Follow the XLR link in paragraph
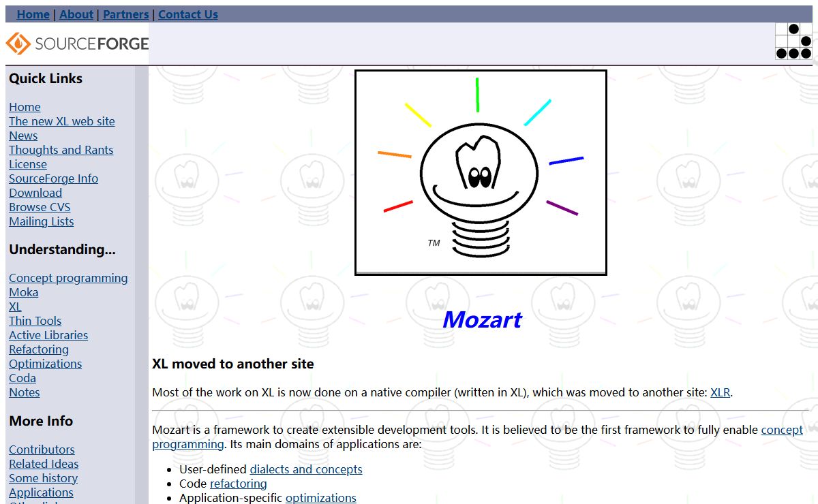The height and width of the screenshot is (504, 818). (720, 392)
